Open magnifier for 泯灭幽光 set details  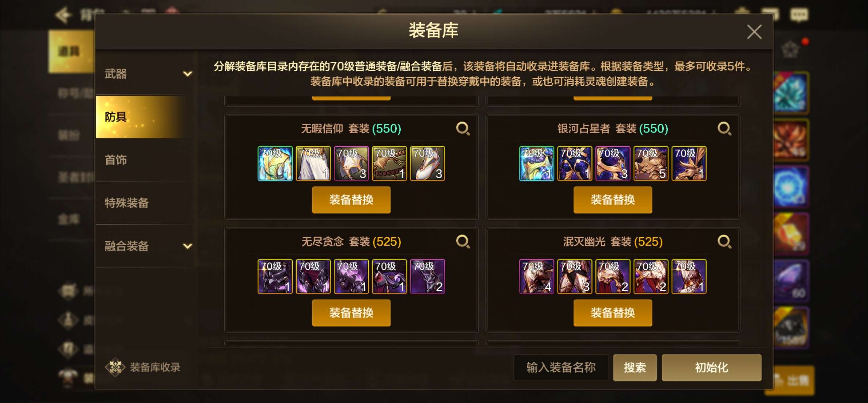[x=724, y=242]
